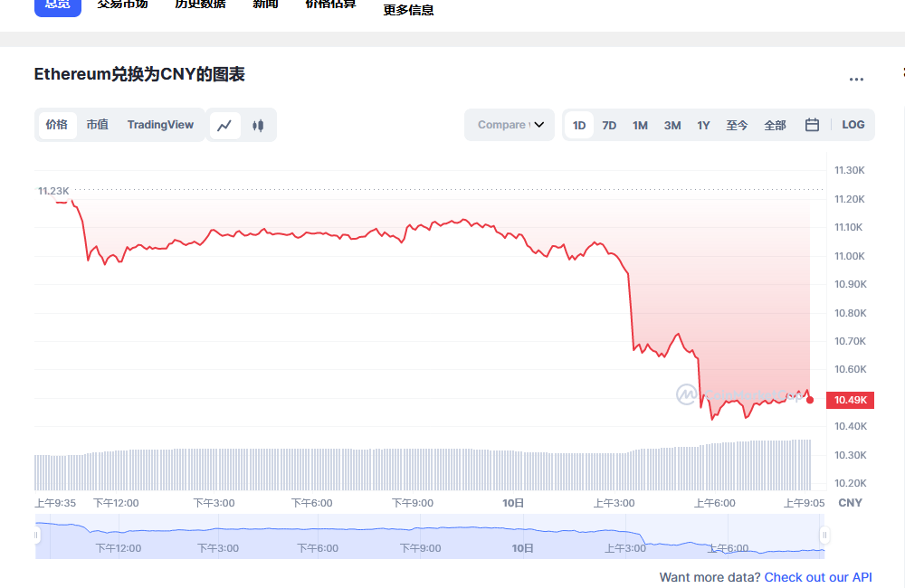Select the 1Y time range

point(703,125)
